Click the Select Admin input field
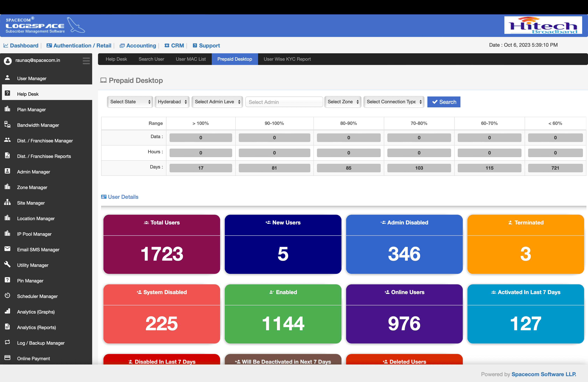The image size is (588, 382). [284, 102]
